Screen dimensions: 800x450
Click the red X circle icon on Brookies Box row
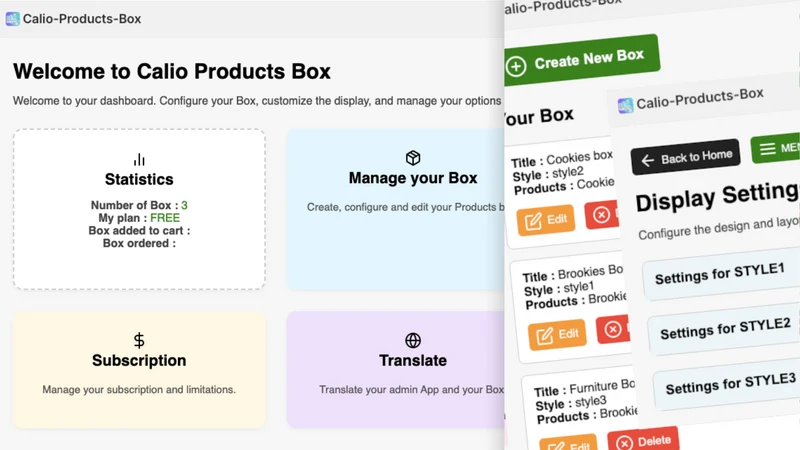point(612,330)
